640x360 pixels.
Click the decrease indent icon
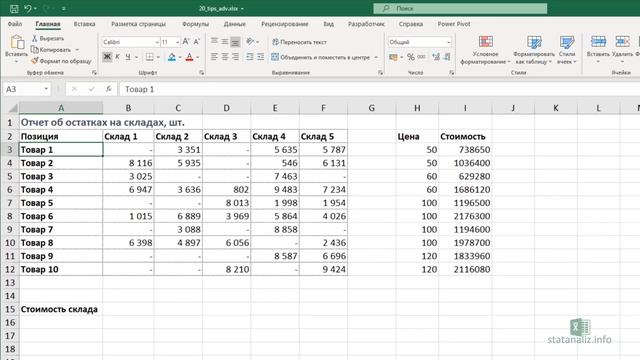pos(250,57)
